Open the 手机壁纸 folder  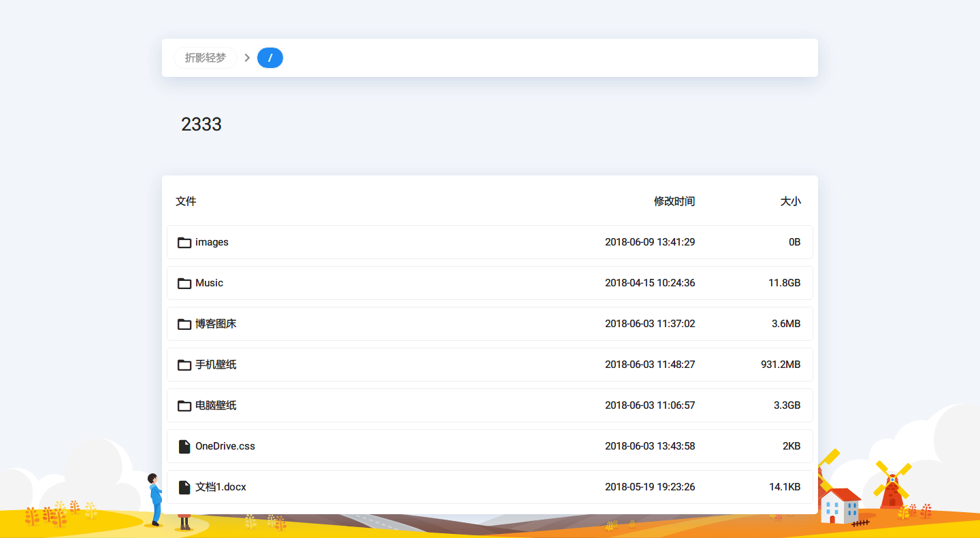tap(215, 365)
